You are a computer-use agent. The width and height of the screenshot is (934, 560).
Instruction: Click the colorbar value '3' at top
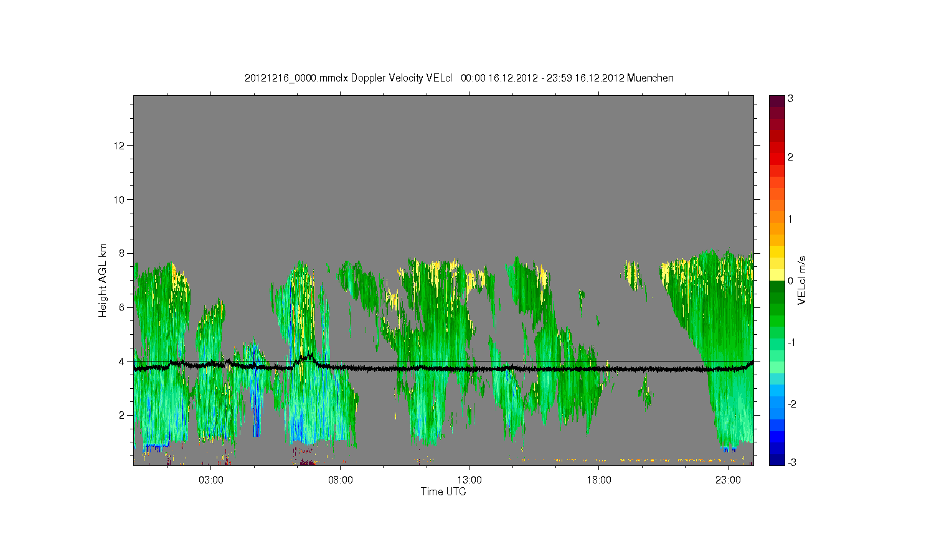790,99
